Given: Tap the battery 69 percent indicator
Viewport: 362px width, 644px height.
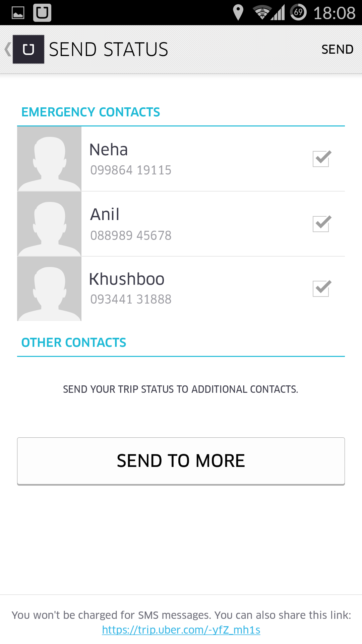Looking at the screenshot, I should [298, 13].
